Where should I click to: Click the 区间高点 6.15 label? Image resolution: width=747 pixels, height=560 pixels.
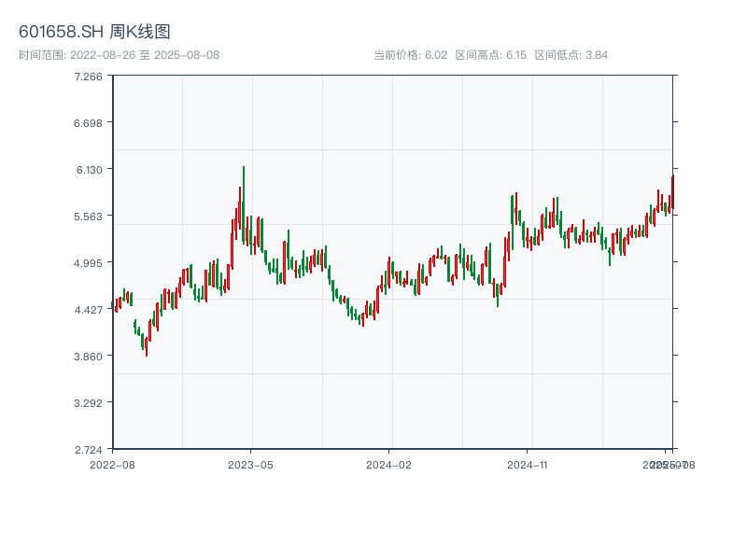click(x=490, y=55)
